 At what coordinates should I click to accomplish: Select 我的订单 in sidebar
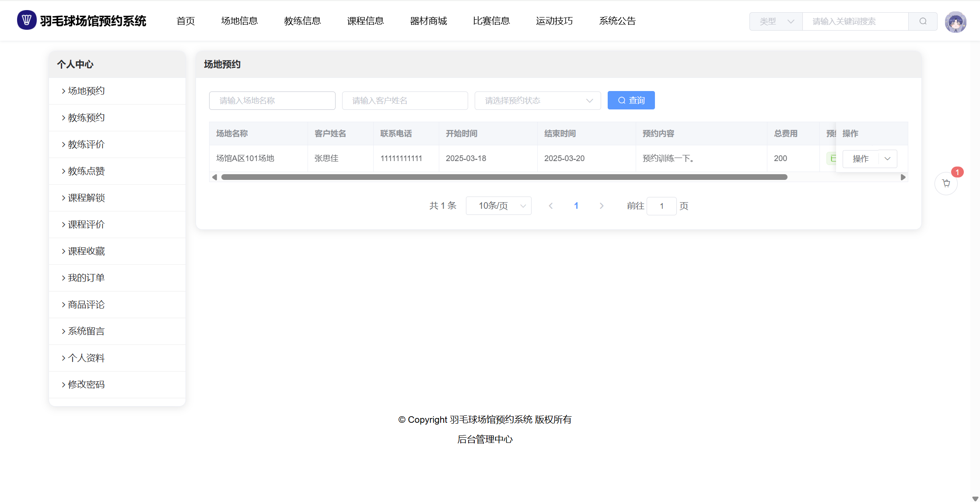click(x=86, y=278)
